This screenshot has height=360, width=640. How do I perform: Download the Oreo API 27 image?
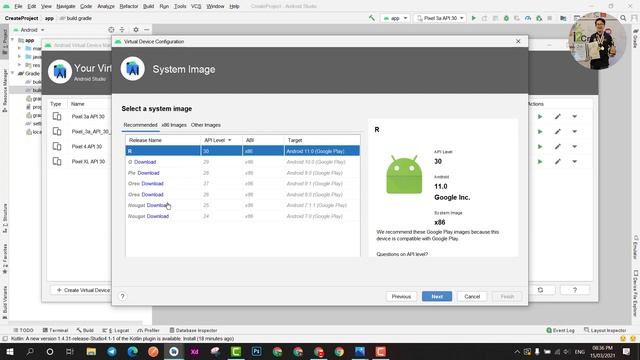point(152,184)
